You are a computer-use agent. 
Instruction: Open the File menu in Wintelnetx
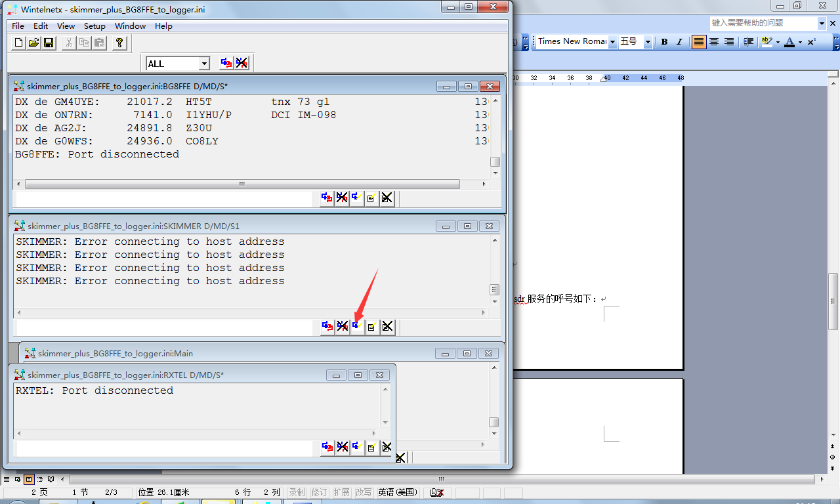(x=18, y=26)
